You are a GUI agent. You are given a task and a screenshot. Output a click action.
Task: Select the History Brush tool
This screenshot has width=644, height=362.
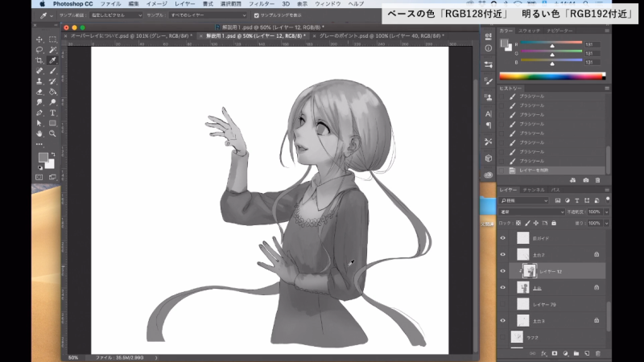(52, 81)
